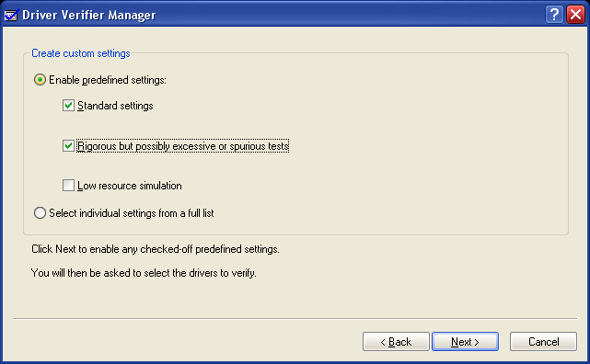The image size is (590, 364).
Task: Click the Driver Verifier Manager title bar icon
Action: pos(11,15)
